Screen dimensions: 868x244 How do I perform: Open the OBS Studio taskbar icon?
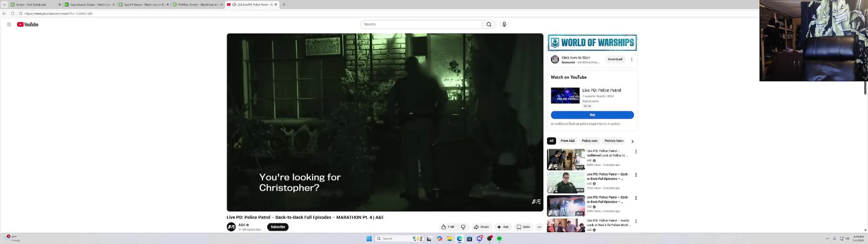489,239
